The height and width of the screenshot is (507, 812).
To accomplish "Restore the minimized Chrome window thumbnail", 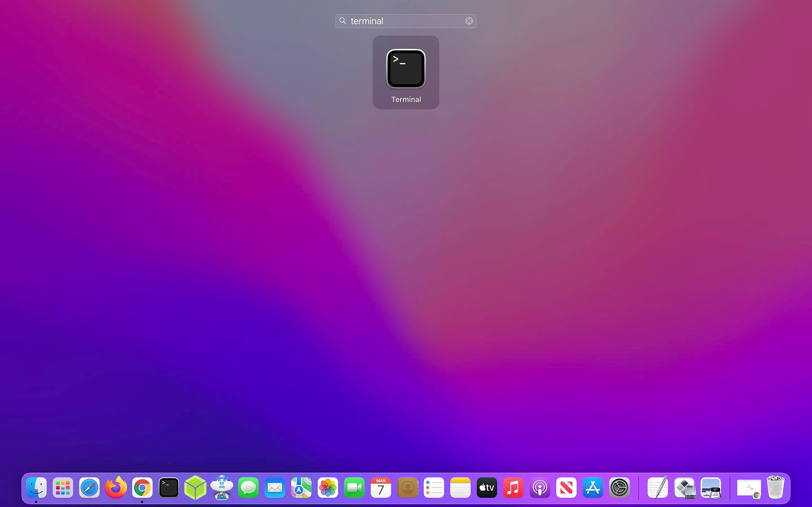I will coord(749,488).
